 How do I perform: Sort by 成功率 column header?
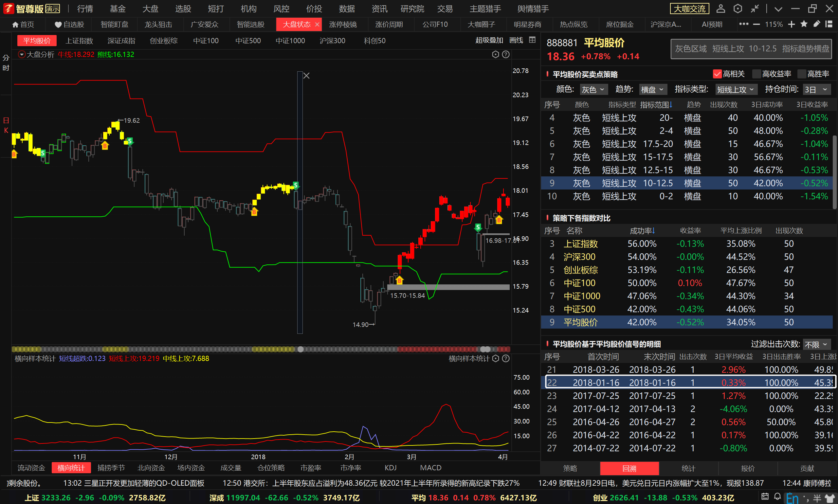[x=642, y=231]
